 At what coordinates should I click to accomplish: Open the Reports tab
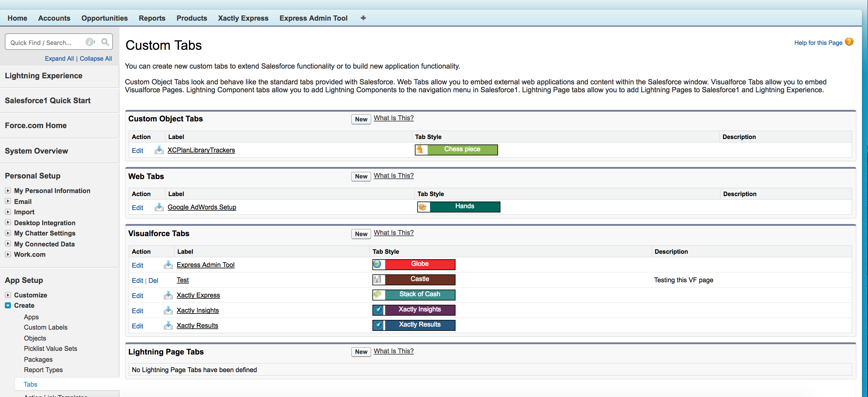tap(152, 18)
